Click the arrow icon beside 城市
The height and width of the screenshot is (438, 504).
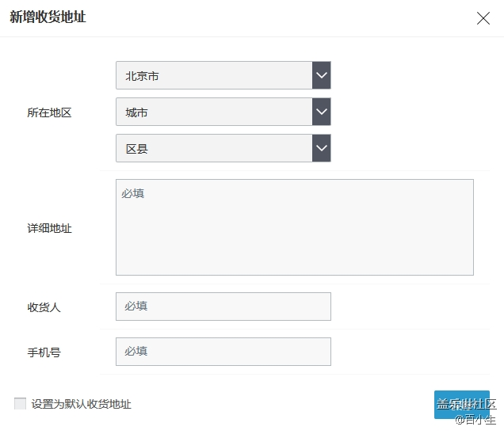321,112
